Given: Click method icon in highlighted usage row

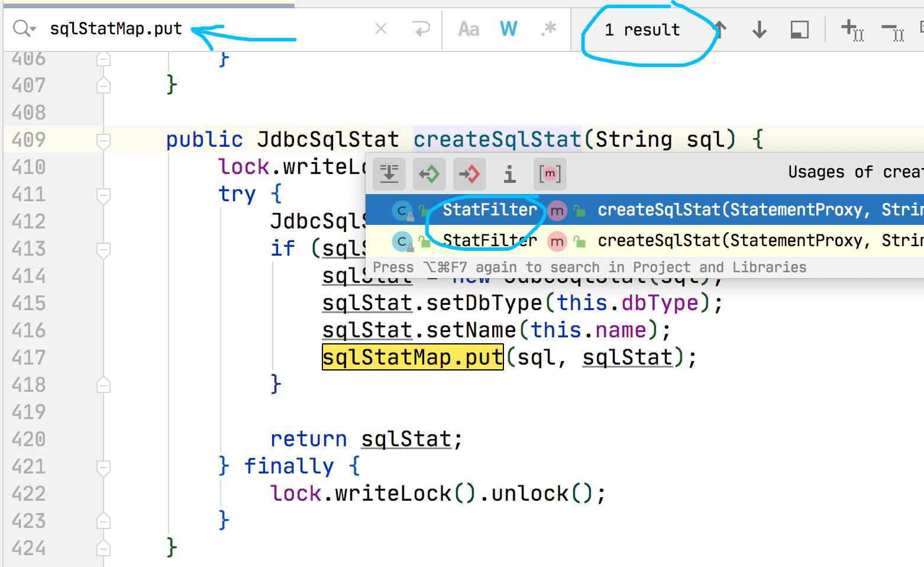Looking at the screenshot, I should pyautogui.click(x=557, y=210).
